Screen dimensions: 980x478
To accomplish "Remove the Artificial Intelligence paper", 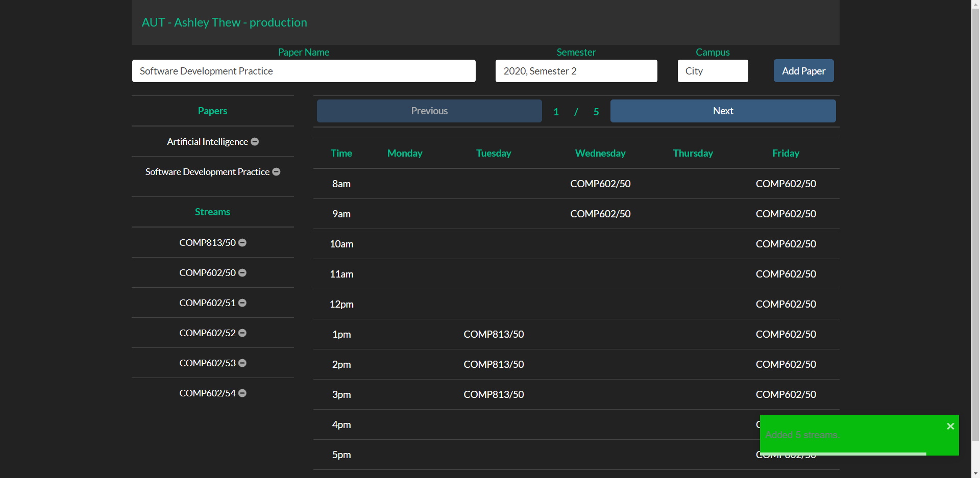I will click(x=255, y=142).
